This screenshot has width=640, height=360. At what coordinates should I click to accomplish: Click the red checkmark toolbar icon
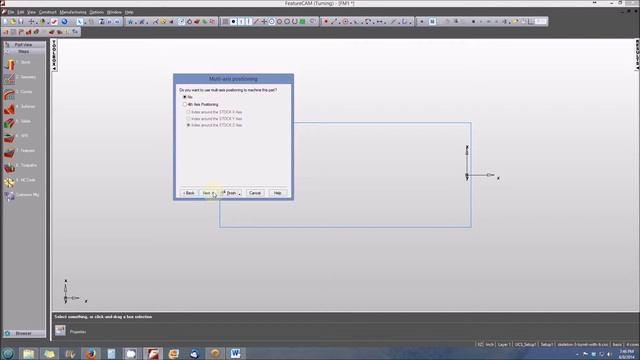coord(54,21)
